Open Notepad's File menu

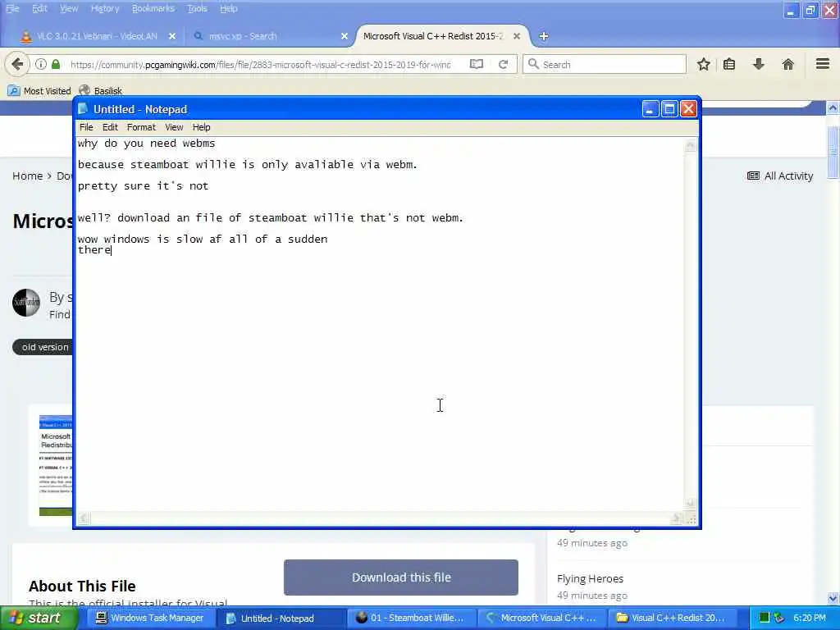pyautogui.click(x=86, y=127)
